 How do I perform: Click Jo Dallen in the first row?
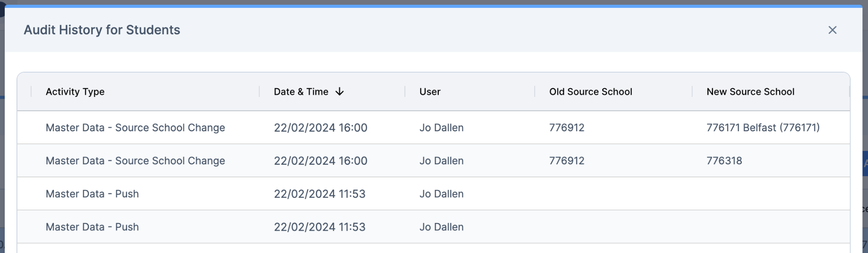coord(441,127)
